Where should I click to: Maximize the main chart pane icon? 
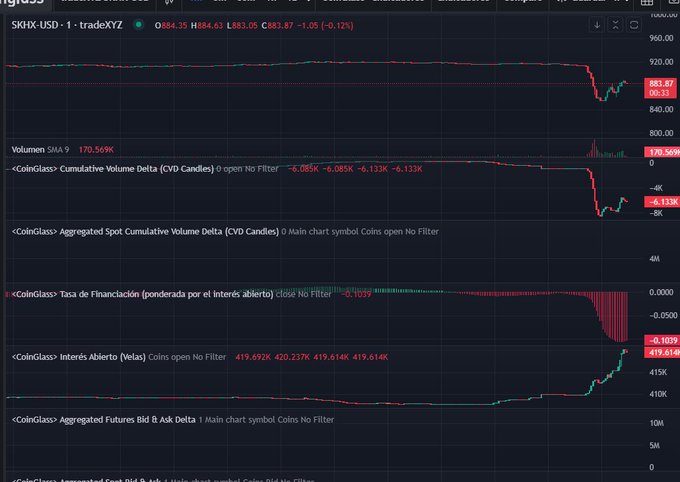point(634,25)
